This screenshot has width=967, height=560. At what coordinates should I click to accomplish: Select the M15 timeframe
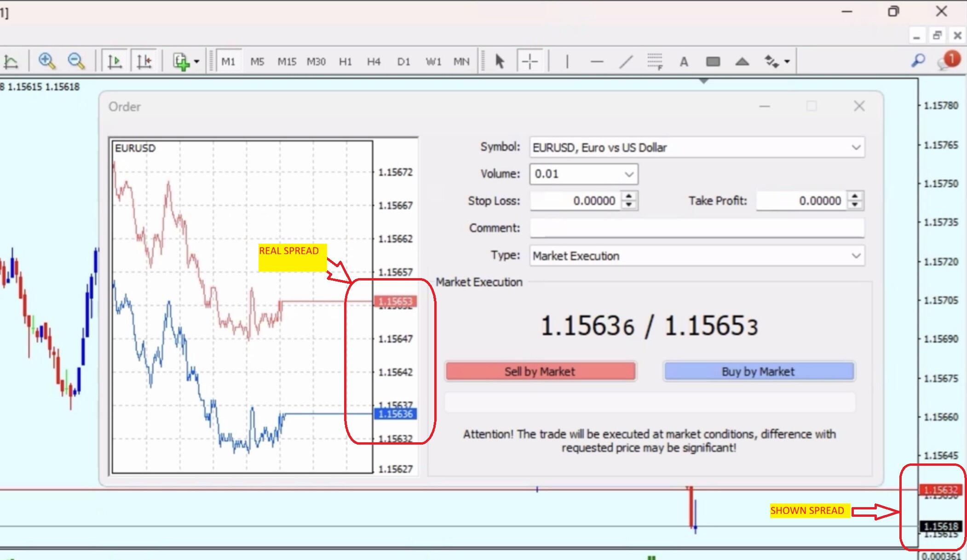287,62
